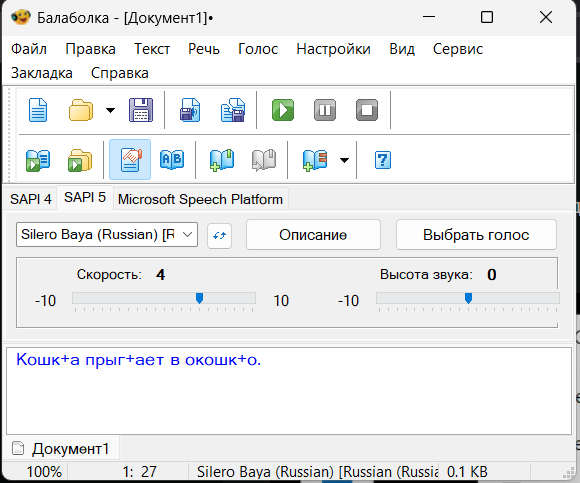Screen dimensions: 580x483
Task: Click the Скорость speed slider handle
Action: click(199, 298)
